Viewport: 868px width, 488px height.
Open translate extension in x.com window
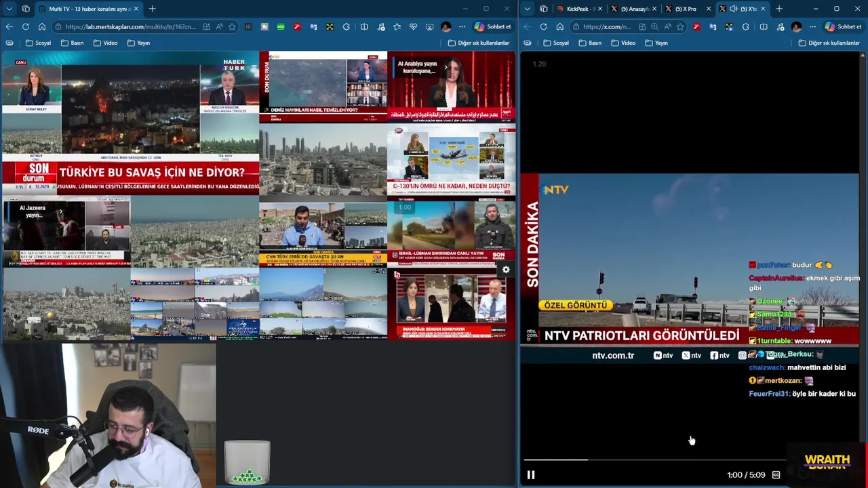click(x=713, y=26)
